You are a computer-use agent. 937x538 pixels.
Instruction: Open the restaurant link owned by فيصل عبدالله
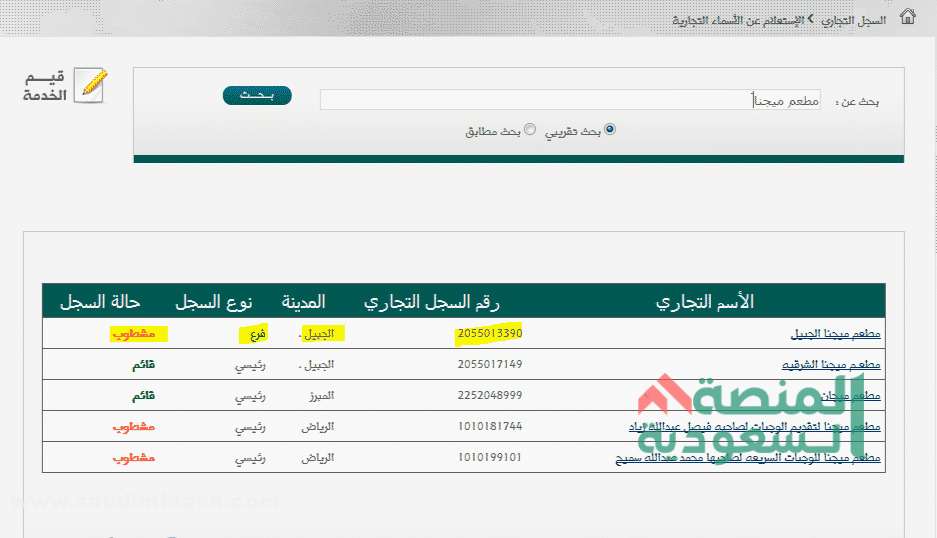click(x=753, y=427)
